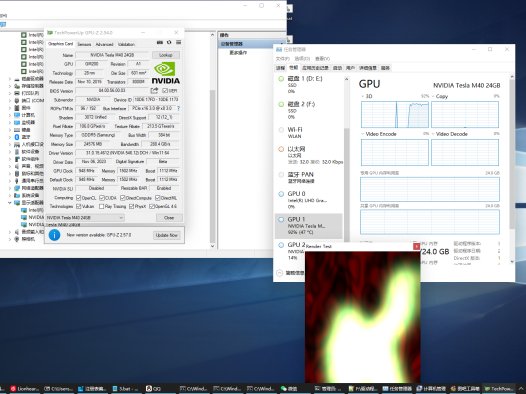
Task: Click the 计算机 icon in Device Manager tree
Action: point(17,115)
